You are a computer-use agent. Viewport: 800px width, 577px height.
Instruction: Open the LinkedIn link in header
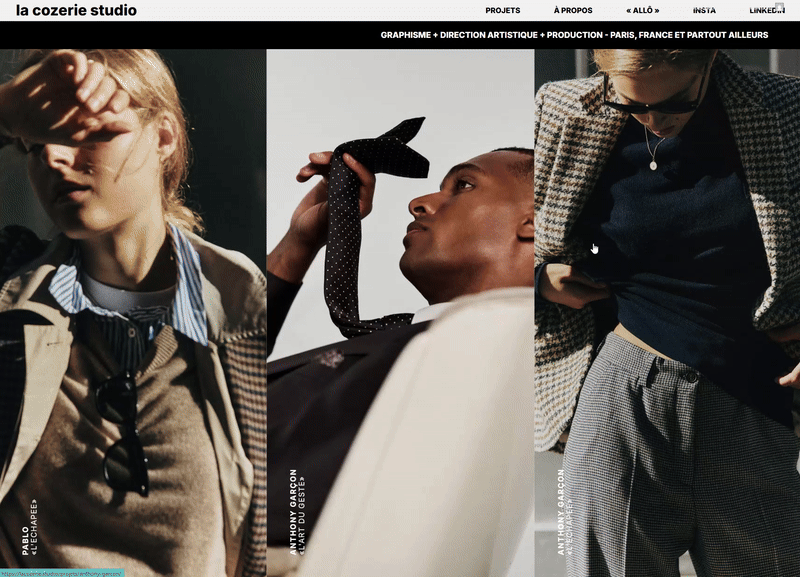[765, 11]
